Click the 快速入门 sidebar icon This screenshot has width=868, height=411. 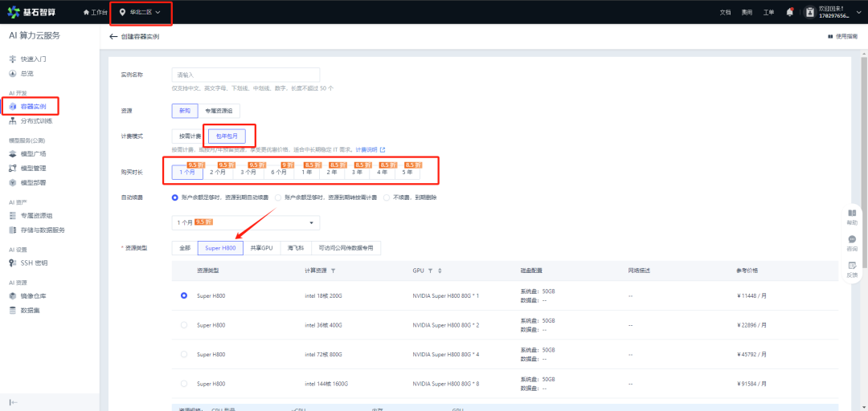click(13, 59)
